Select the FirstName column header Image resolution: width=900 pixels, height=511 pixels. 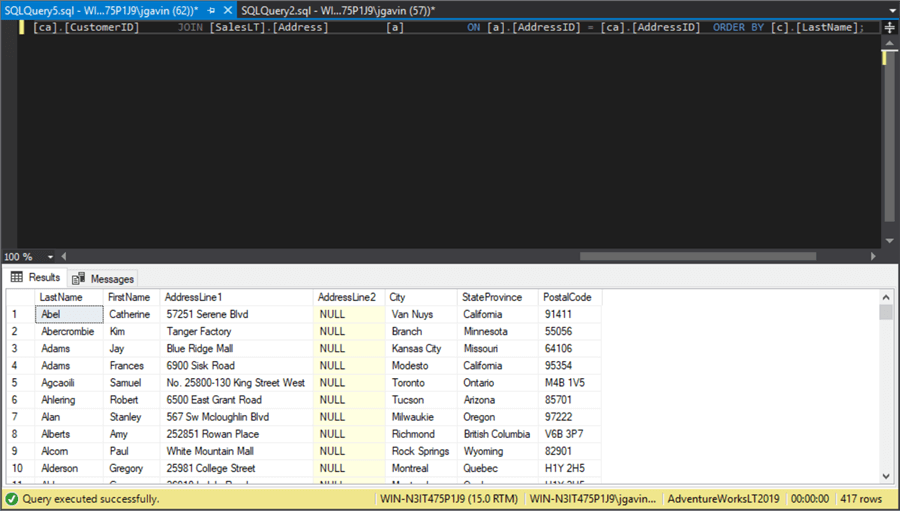[131, 297]
